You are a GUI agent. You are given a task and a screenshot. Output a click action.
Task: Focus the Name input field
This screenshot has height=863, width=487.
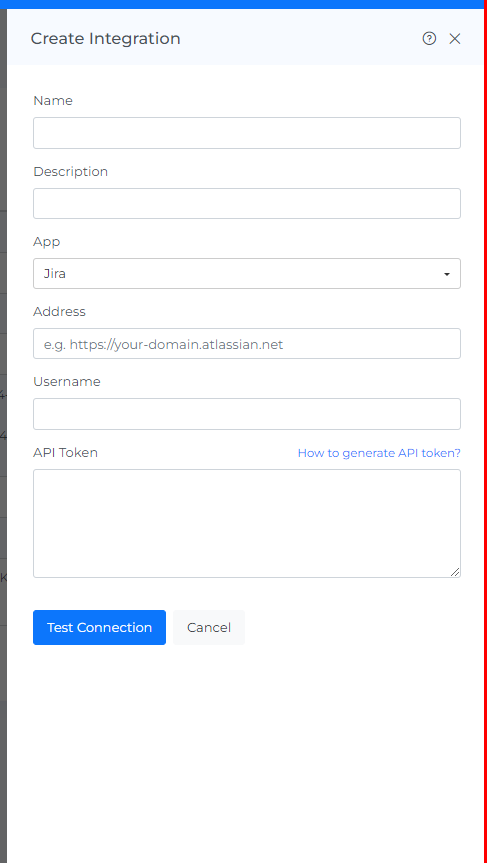click(247, 133)
